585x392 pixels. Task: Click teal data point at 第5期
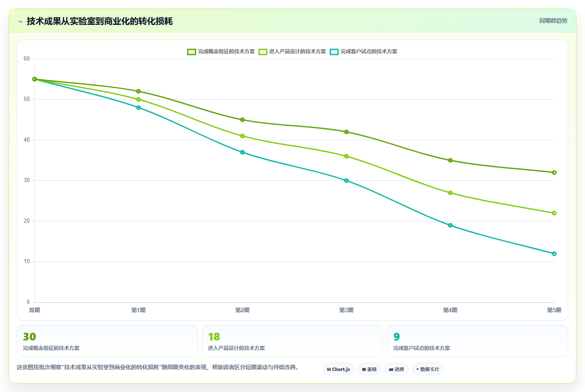554,254
